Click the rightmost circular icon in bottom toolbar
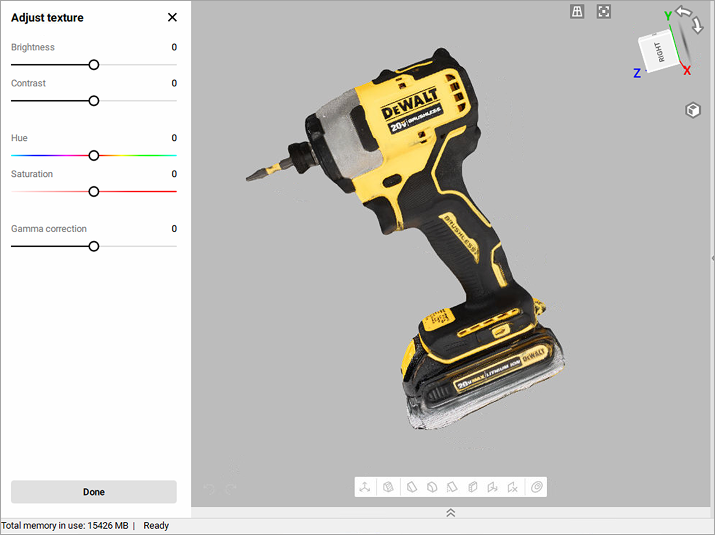The width and height of the screenshot is (715, 535). [x=537, y=487]
